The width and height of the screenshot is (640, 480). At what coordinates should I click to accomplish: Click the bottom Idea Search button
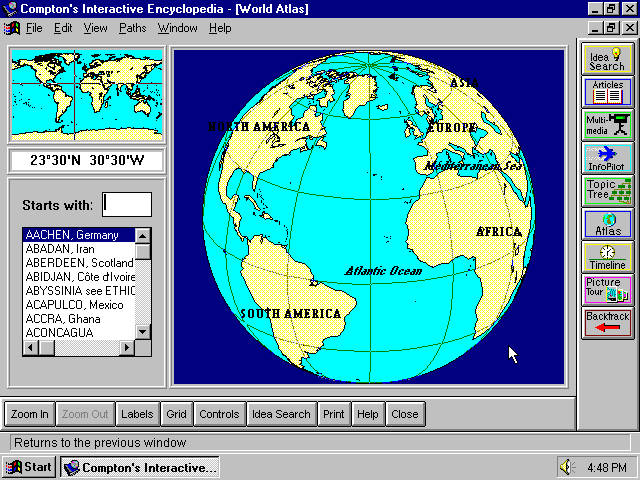[281, 414]
